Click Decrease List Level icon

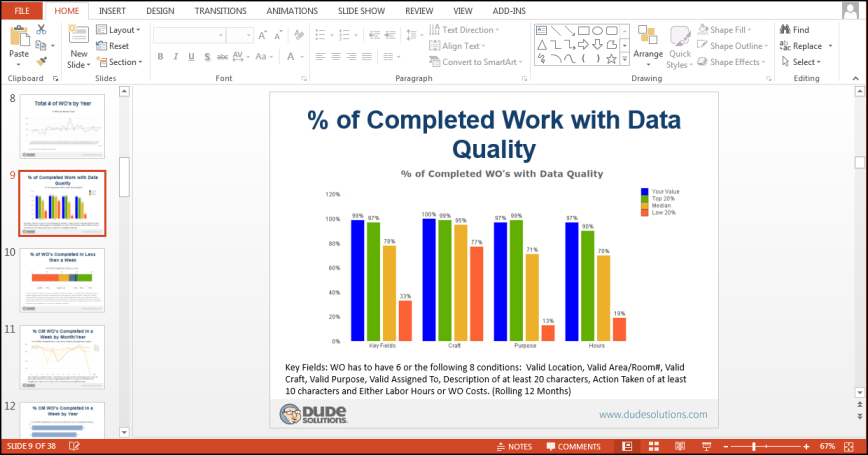click(x=375, y=35)
